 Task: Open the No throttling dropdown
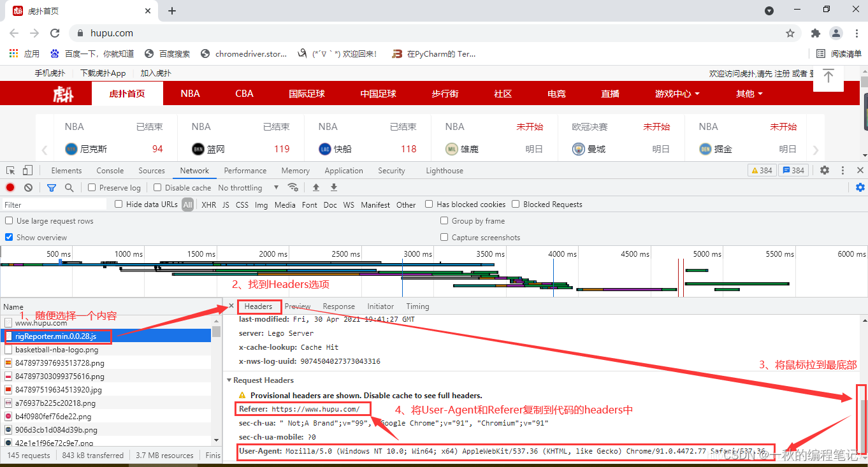click(x=249, y=187)
